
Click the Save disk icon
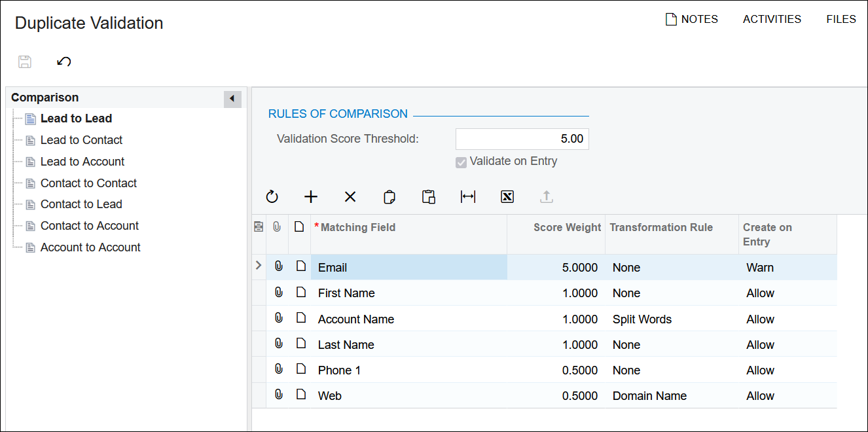pyautogui.click(x=25, y=62)
